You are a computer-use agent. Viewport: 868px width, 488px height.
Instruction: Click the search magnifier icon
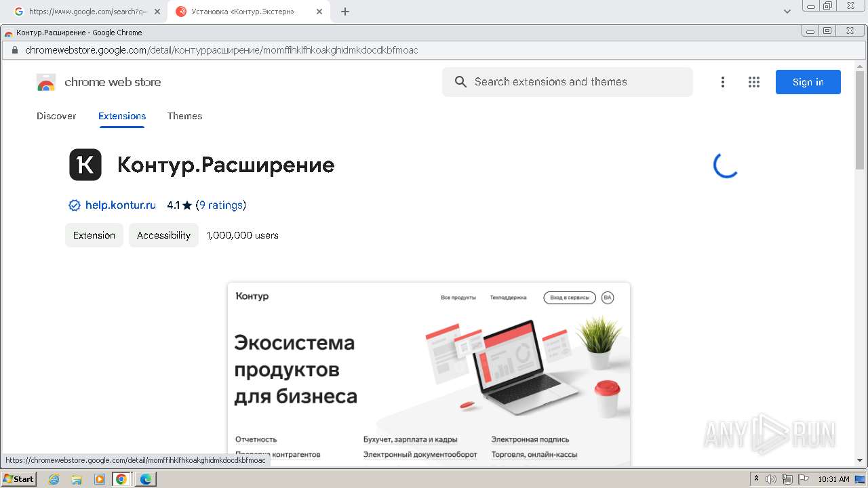460,82
